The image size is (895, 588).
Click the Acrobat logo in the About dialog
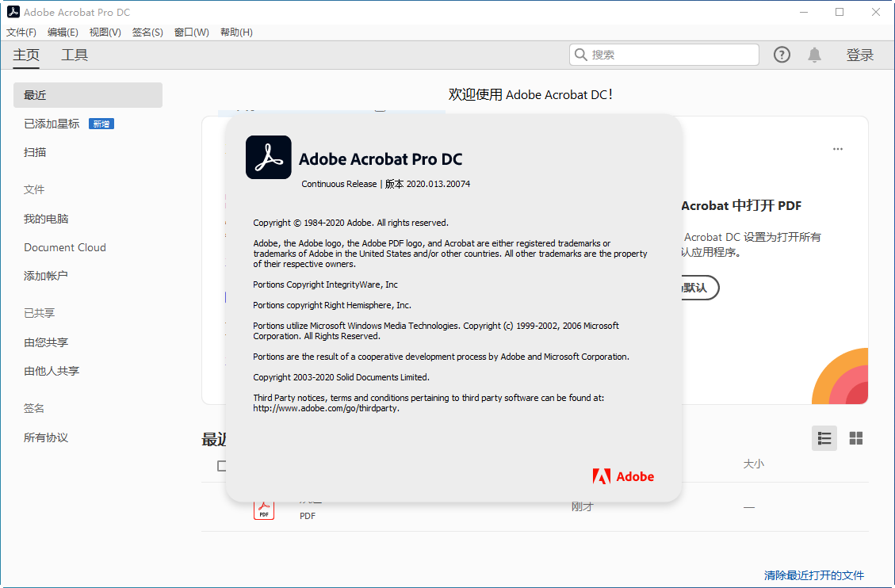click(268, 157)
